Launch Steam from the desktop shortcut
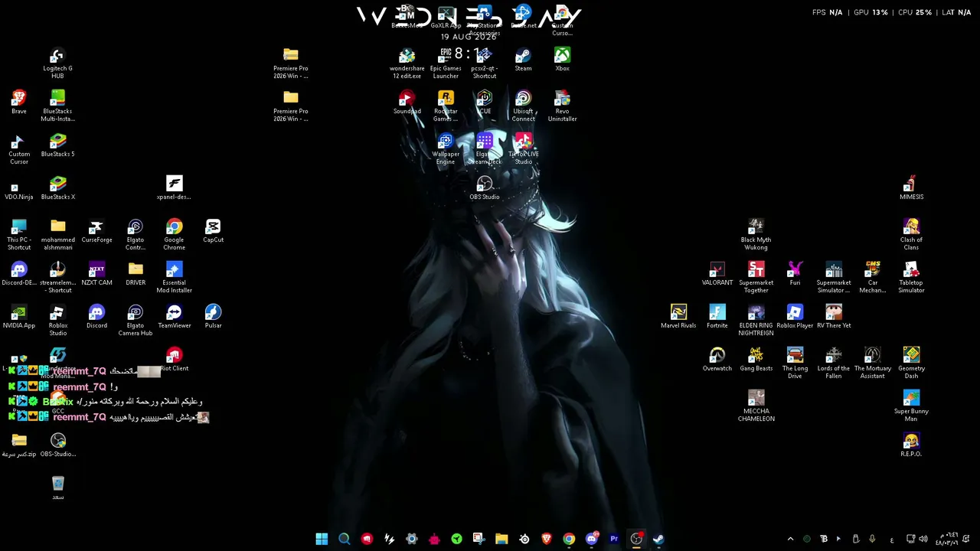 pos(523,60)
